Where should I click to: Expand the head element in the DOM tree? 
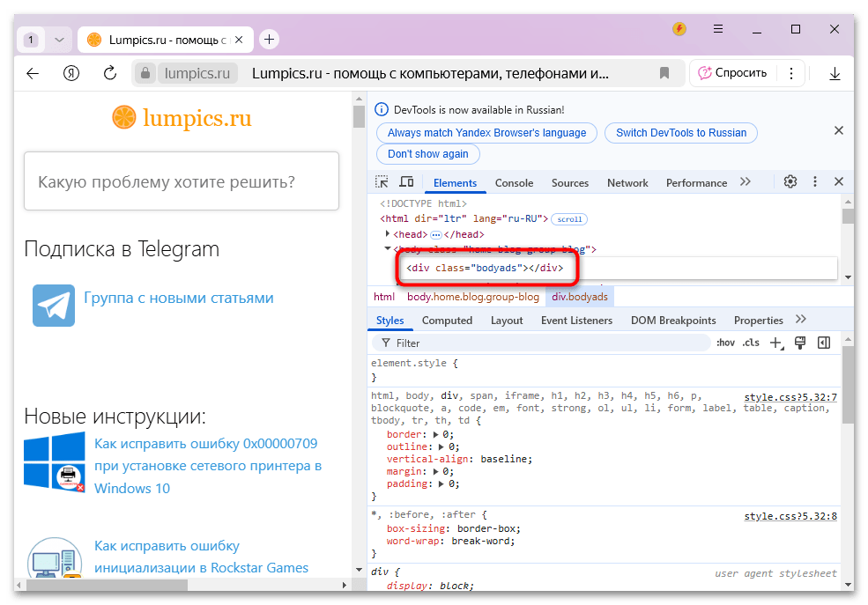tap(388, 233)
